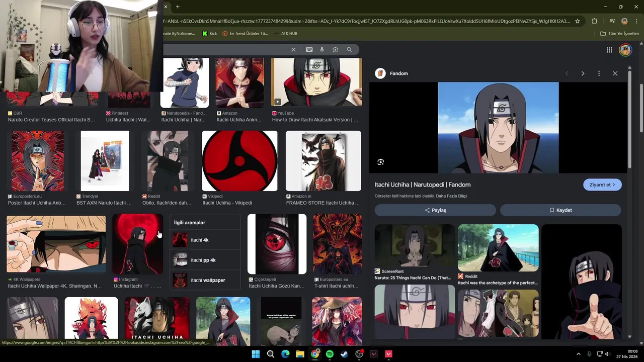Open the Reddit Obito, Itachi'den image result
Screen dimensions: 644x362
168,161
